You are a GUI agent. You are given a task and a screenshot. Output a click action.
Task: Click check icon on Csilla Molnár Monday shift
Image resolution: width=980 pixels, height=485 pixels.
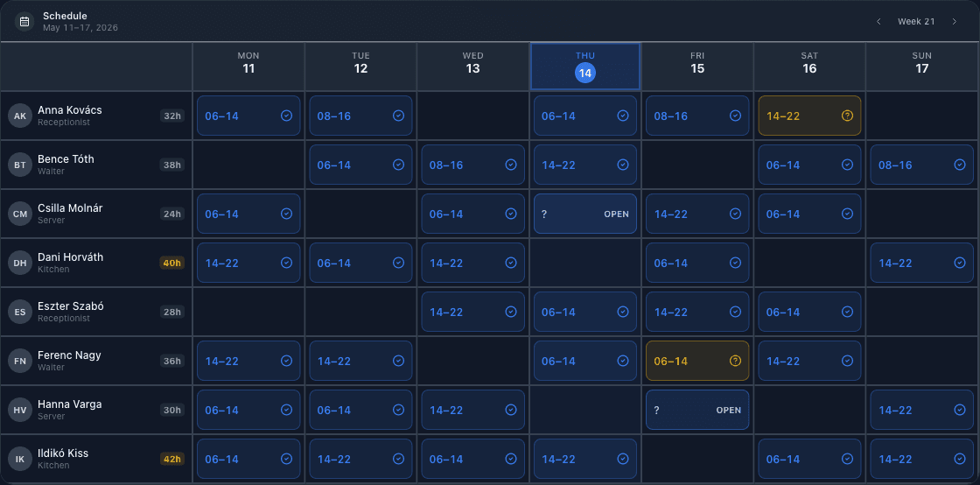coord(286,214)
